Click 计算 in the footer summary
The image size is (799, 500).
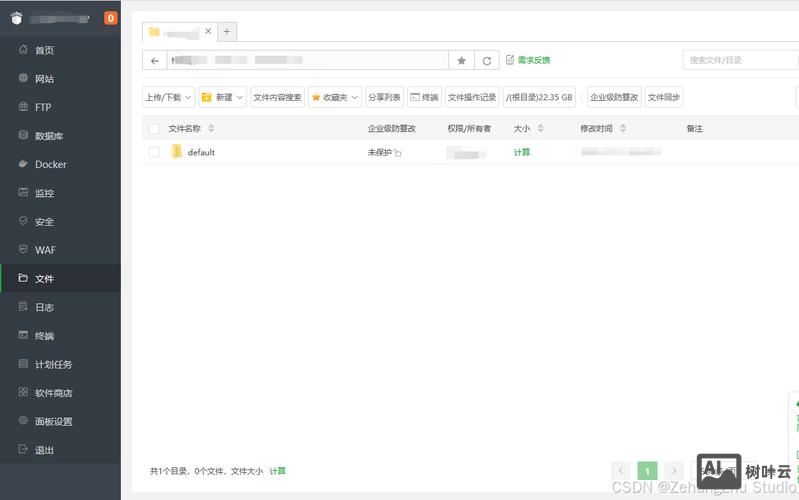pyautogui.click(x=278, y=471)
